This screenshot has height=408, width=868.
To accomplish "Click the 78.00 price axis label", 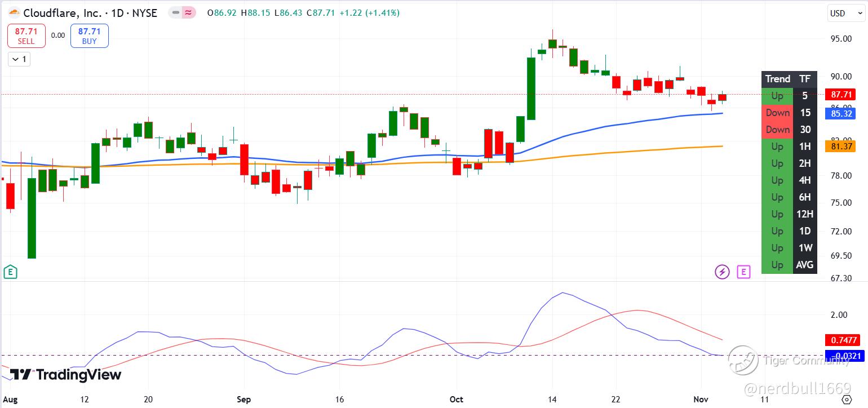I will pos(840,176).
